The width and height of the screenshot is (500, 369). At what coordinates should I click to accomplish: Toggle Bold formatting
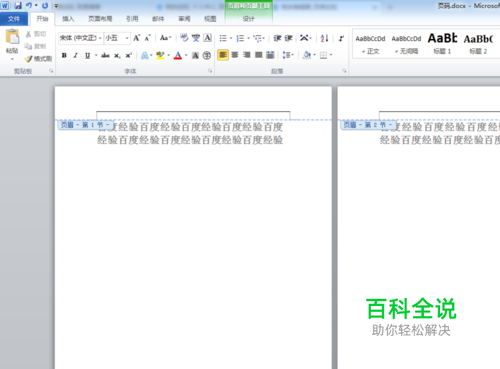(x=64, y=55)
